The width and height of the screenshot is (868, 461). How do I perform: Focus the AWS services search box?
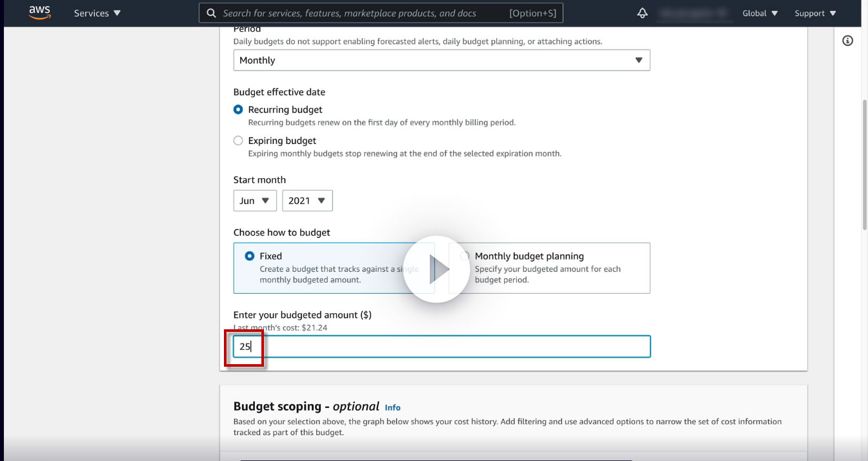381,13
